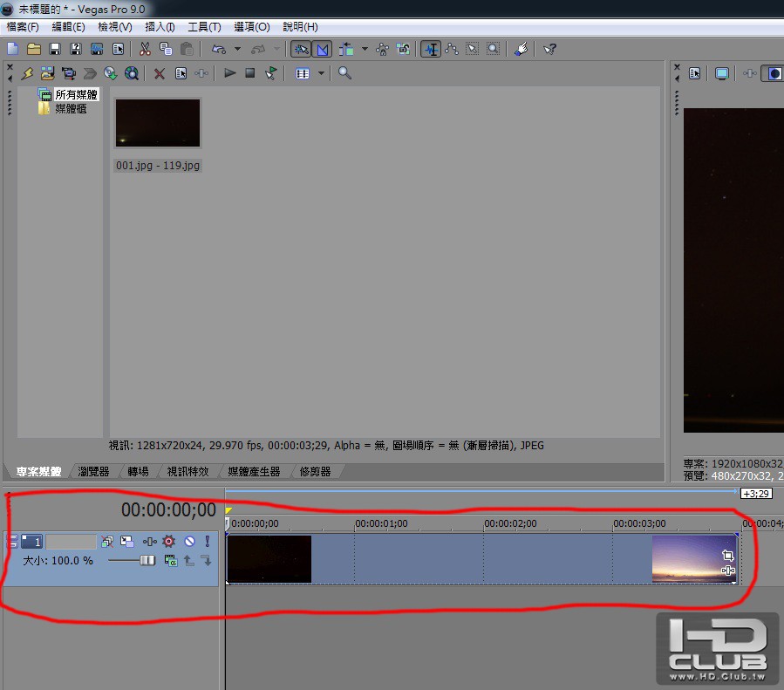Select 所有媒體 tree item
The image size is (784, 690).
(x=76, y=94)
